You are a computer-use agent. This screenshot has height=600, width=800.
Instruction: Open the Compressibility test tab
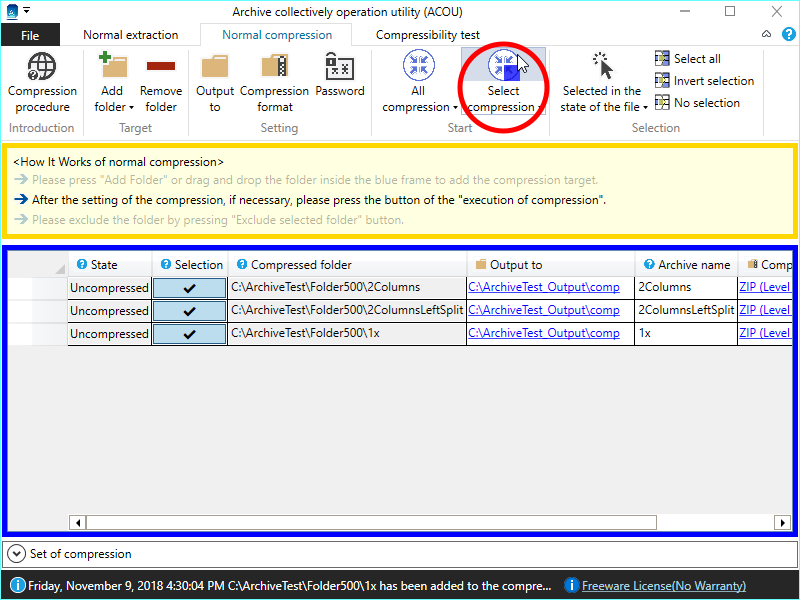click(x=427, y=35)
